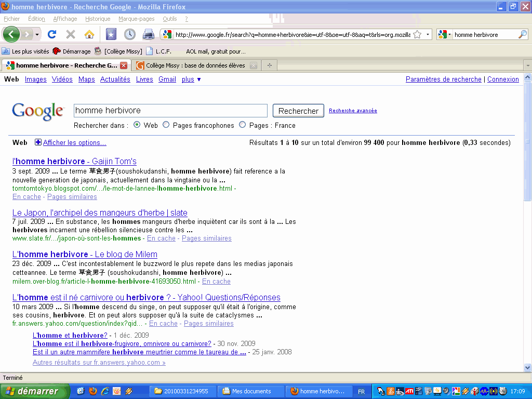
Task: Close the homme herbivore tab
Action: (124, 65)
